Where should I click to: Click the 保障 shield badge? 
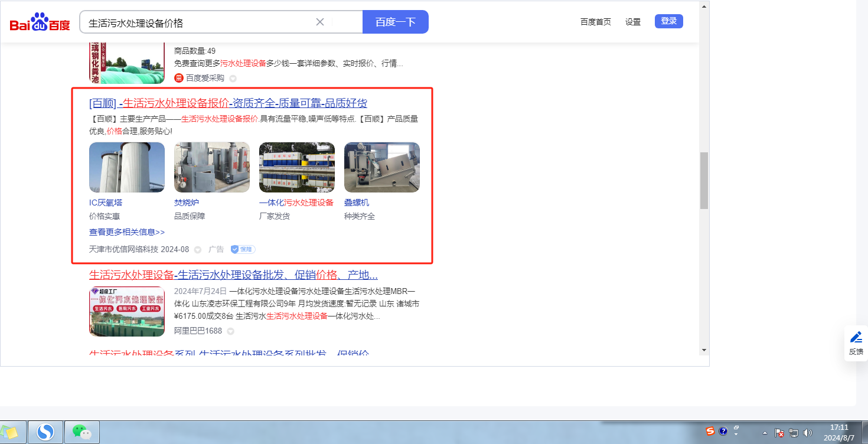tap(243, 249)
